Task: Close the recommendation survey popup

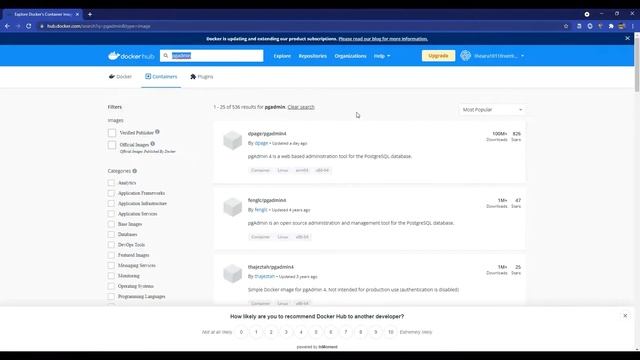Action: (625, 316)
